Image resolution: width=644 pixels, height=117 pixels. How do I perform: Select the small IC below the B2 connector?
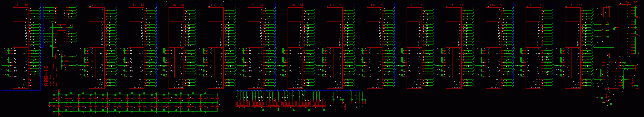[x=612, y=76]
